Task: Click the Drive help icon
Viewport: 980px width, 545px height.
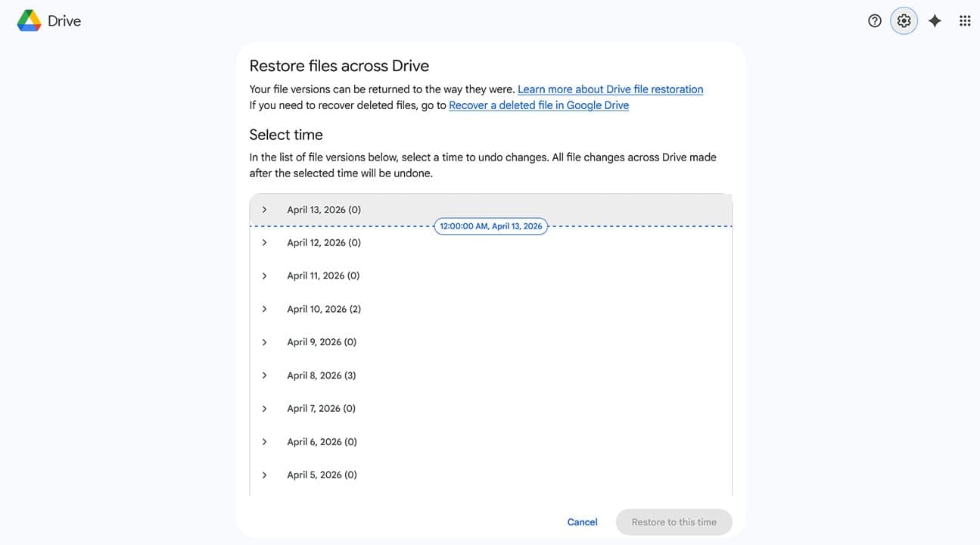Action: (x=874, y=20)
